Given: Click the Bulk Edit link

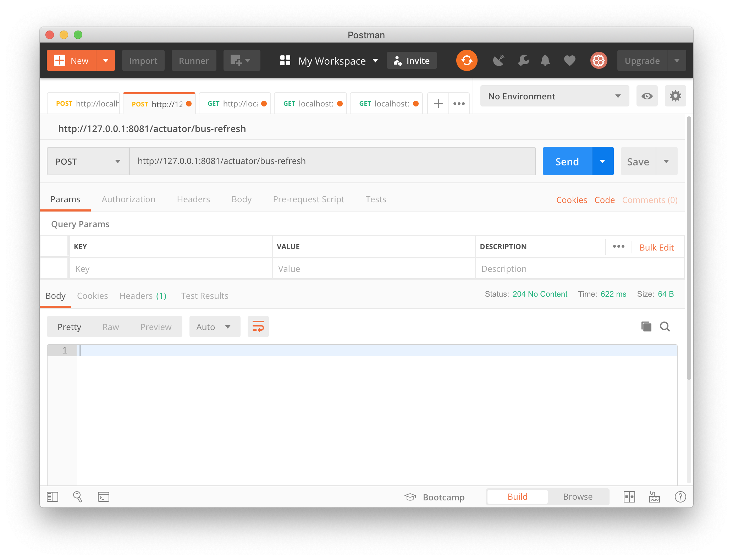Looking at the screenshot, I should tap(656, 247).
